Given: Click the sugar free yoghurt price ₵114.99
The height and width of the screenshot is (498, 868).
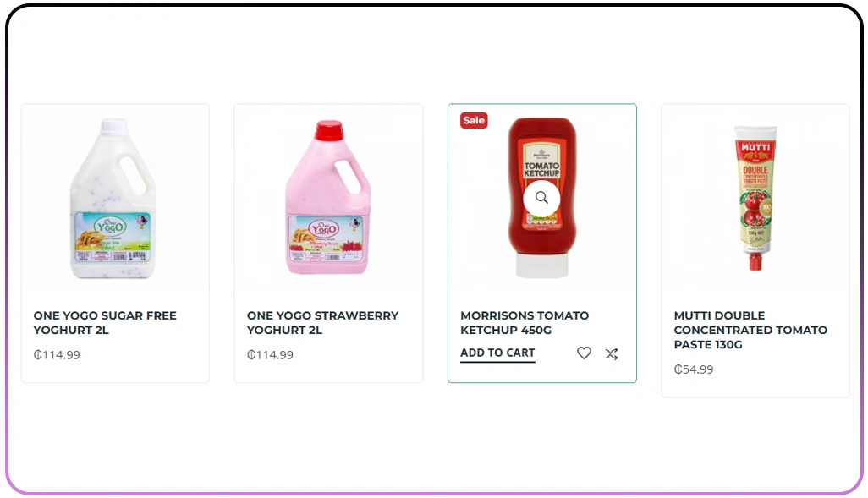Looking at the screenshot, I should tap(57, 355).
